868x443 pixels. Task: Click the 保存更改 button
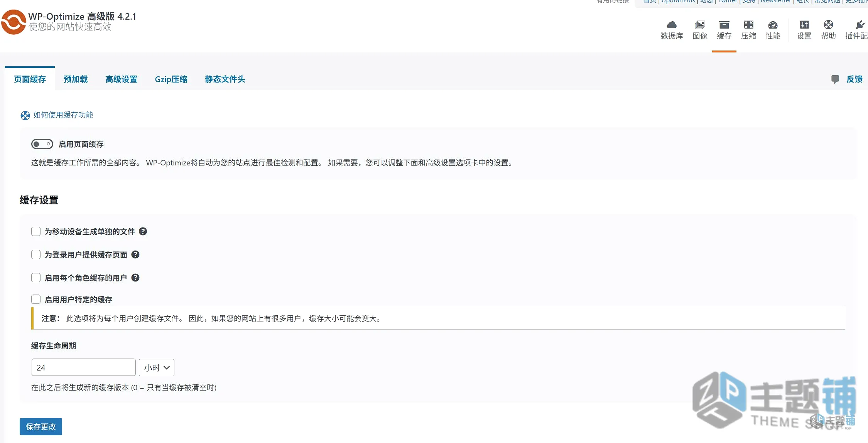41,426
